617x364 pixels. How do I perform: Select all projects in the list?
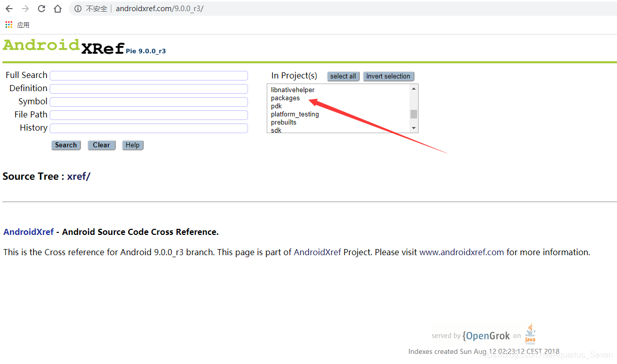click(343, 76)
